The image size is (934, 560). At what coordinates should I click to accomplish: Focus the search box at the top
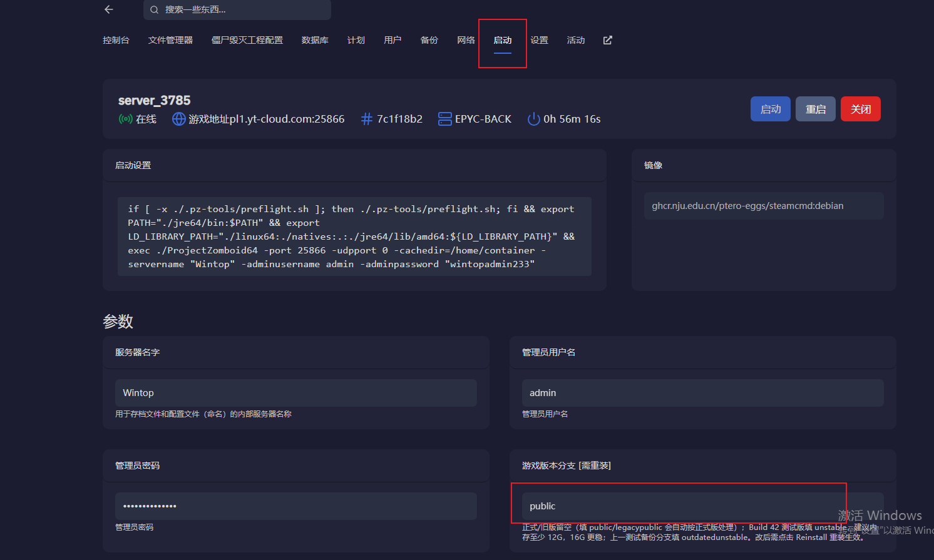pyautogui.click(x=237, y=9)
